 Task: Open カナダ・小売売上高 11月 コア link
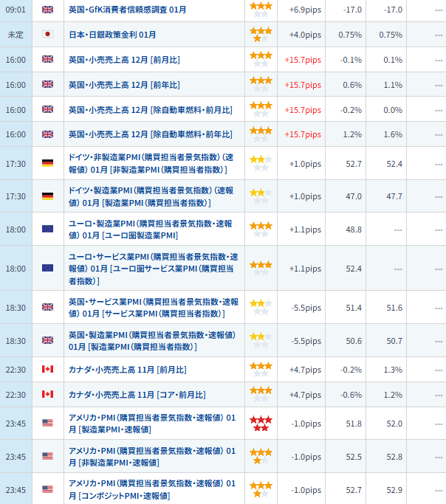point(137,395)
